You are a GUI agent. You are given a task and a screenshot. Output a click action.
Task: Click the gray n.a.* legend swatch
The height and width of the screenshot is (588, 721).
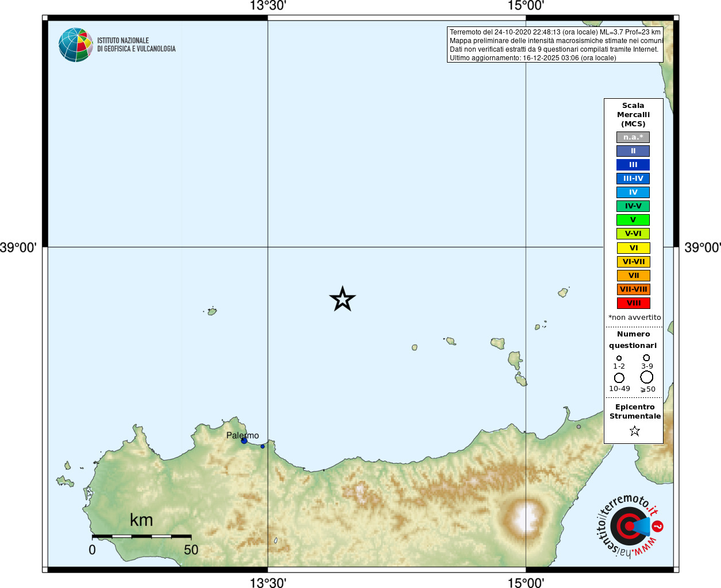point(633,137)
